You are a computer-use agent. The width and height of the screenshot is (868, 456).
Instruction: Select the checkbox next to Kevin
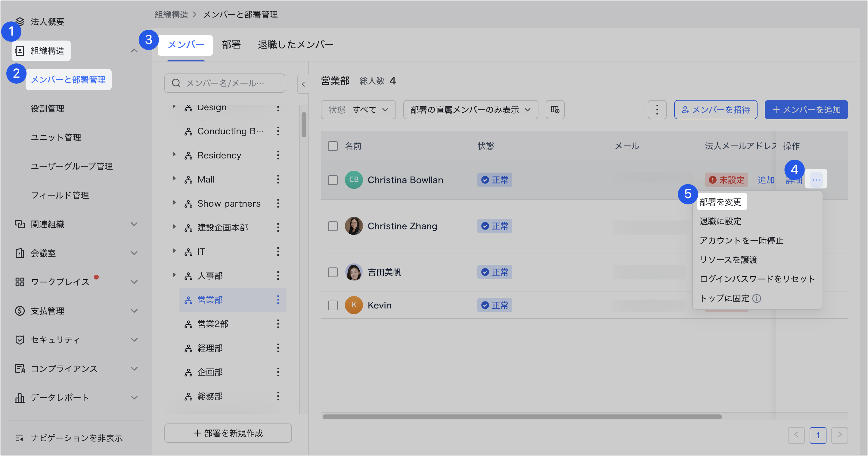coord(333,305)
